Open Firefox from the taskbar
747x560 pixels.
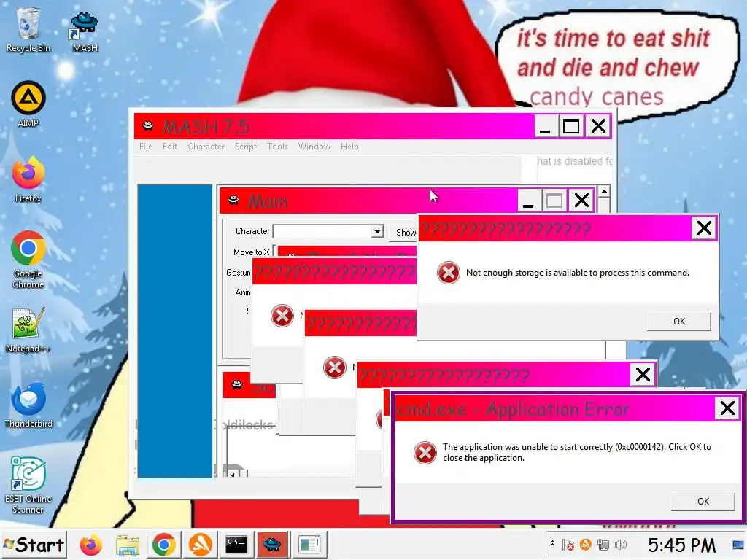[91, 545]
